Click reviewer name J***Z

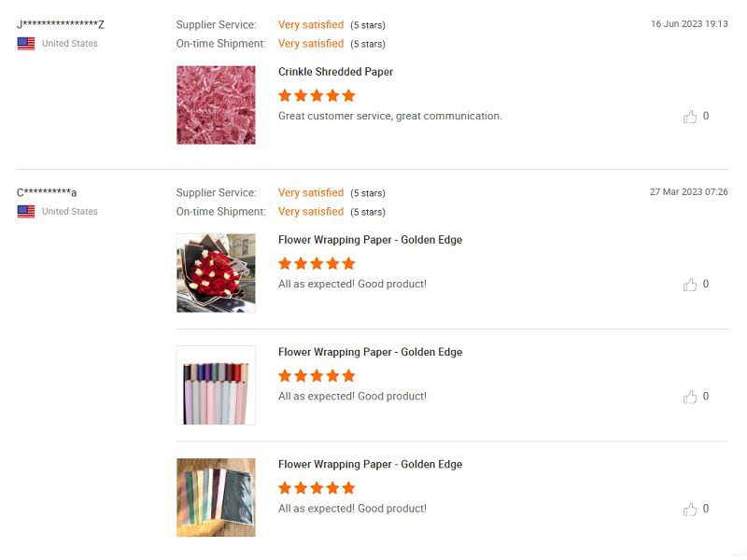(x=61, y=24)
